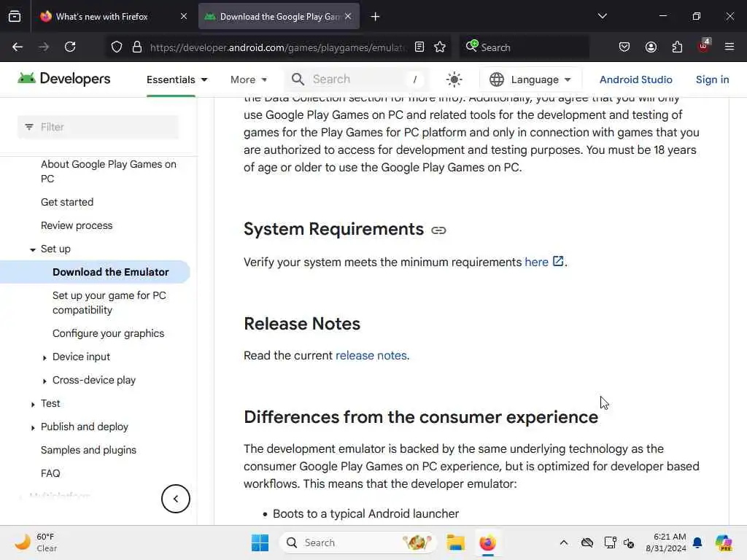Collapse the sidebar with round chevron button
The height and width of the screenshot is (560, 747).
[175, 499]
